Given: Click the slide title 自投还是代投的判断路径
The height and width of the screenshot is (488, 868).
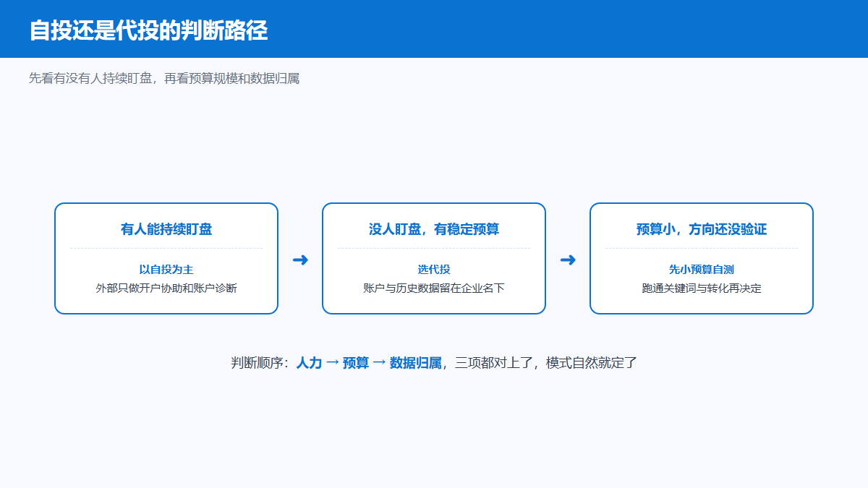Looking at the screenshot, I should pos(148,30).
